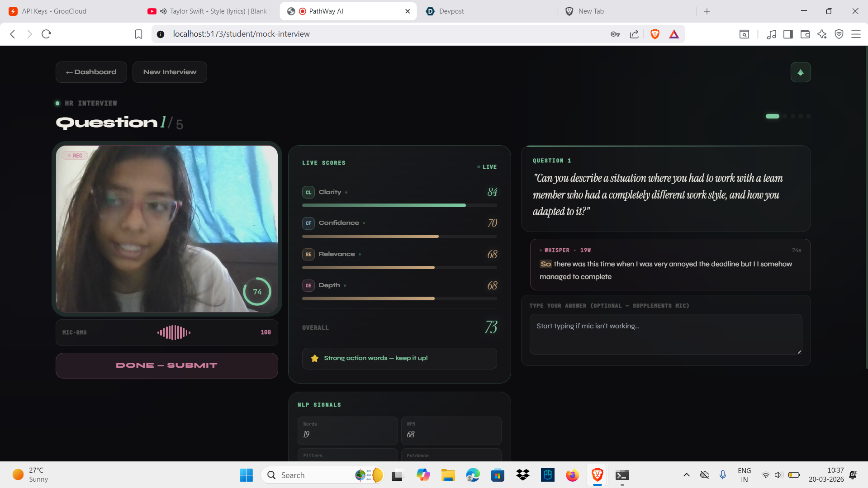Click the Depth score progress bar
The height and width of the screenshot is (488, 868).
click(x=399, y=299)
